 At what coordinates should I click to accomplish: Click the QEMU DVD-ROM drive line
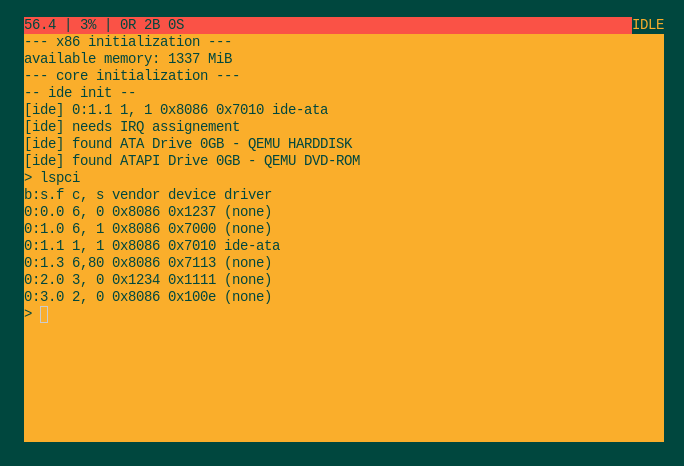click(192, 161)
